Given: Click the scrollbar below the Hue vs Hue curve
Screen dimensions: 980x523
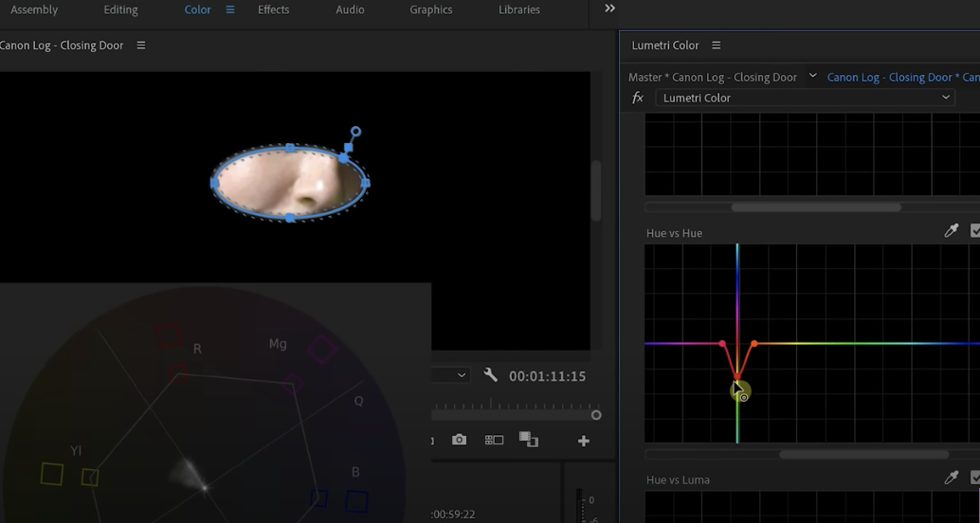Looking at the screenshot, I should click(x=863, y=454).
